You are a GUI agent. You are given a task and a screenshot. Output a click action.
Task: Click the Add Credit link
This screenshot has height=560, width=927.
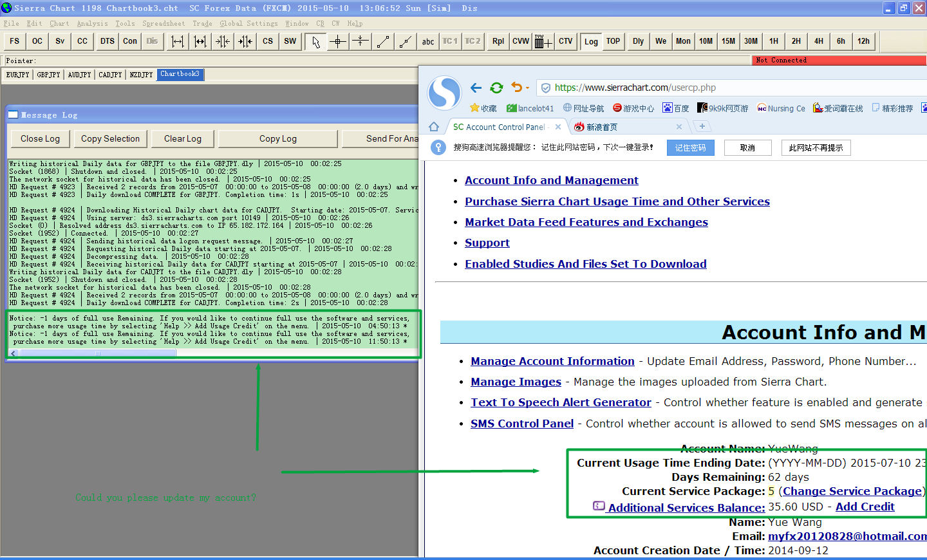[x=865, y=507]
